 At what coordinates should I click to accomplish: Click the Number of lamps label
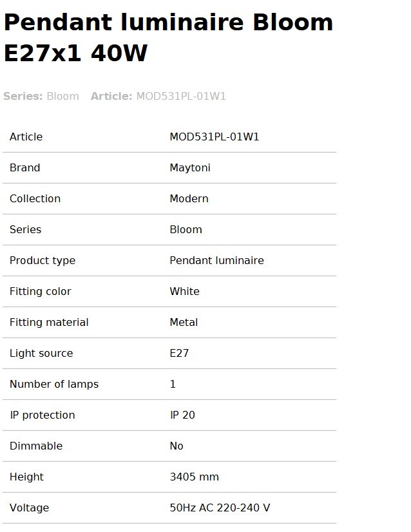(54, 384)
